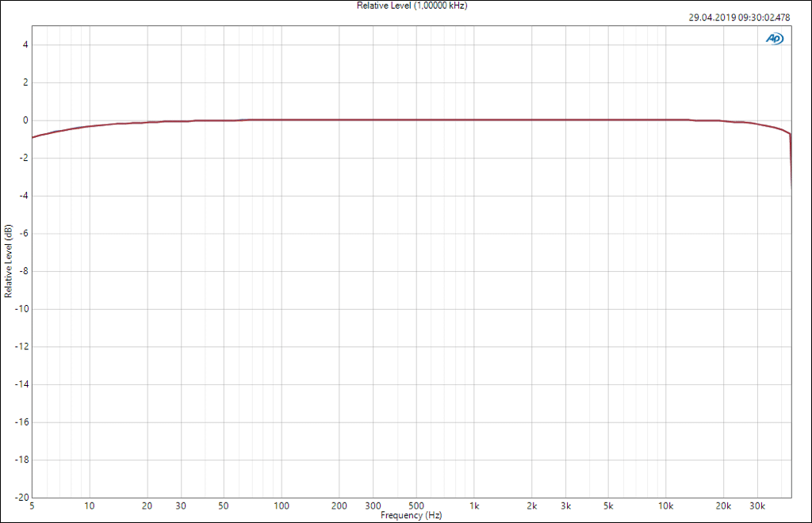Image resolution: width=812 pixels, height=523 pixels.
Task: Click the 1k tick on the frequency axis
Action: click(x=474, y=506)
